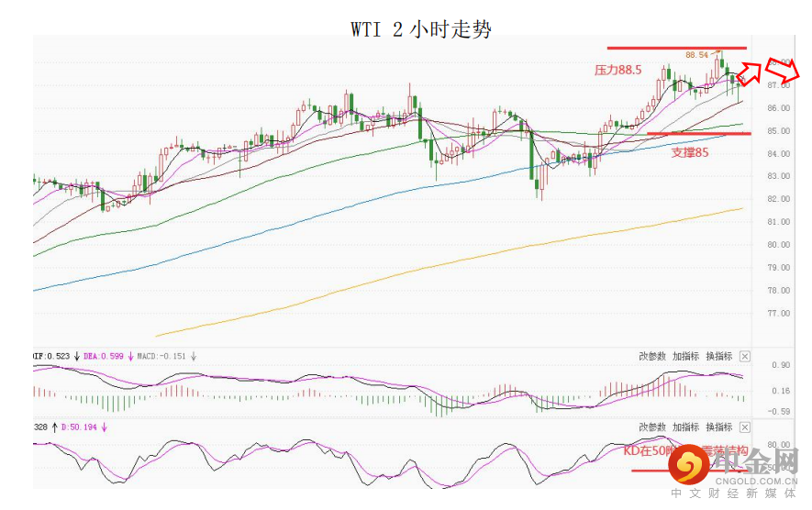Click the 86.00 price axis label

click(x=778, y=108)
